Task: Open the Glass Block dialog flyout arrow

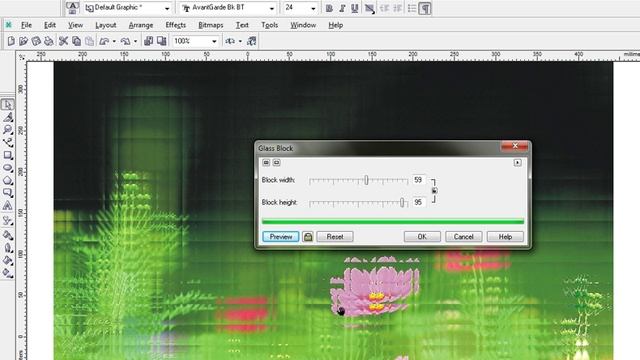Action: pos(518,162)
